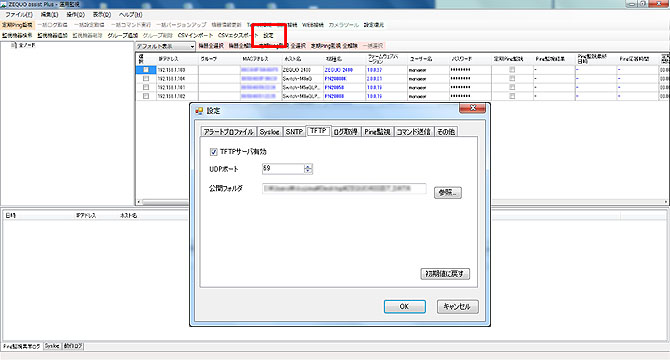Select the 全ノード tree node
This screenshot has height=360, width=670.
coord(27,45)
